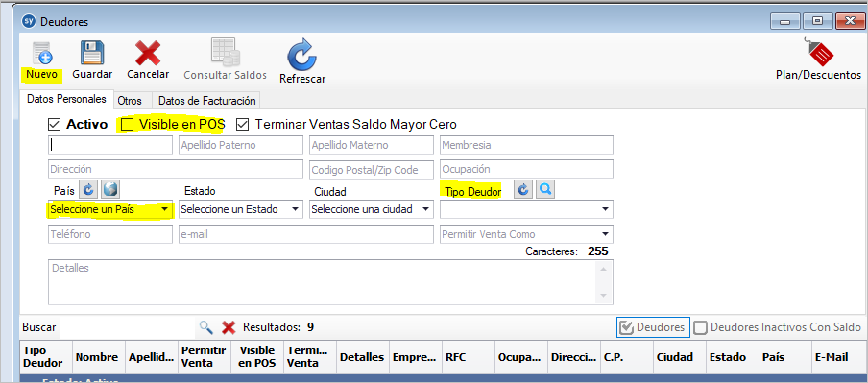Uncheck the Activo checkbox
Image resolution: width=868 pixels, height=383 pixels.
(x=54, y=124)
